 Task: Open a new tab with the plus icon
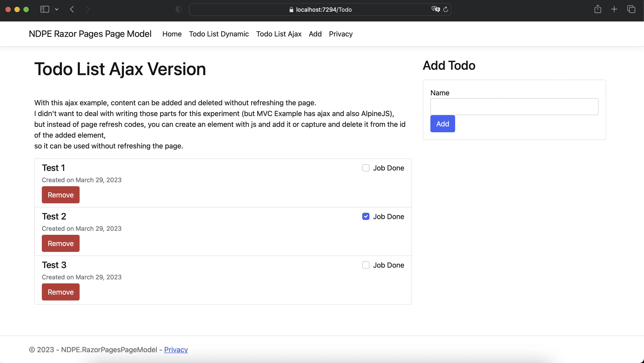pos(614,9)
